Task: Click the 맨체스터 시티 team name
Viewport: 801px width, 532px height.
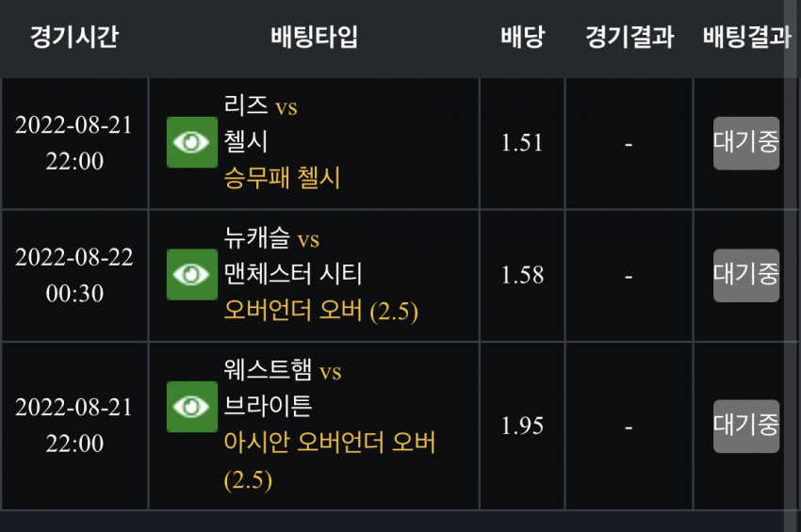Action: pyautogui.click(x=293, y=274)
